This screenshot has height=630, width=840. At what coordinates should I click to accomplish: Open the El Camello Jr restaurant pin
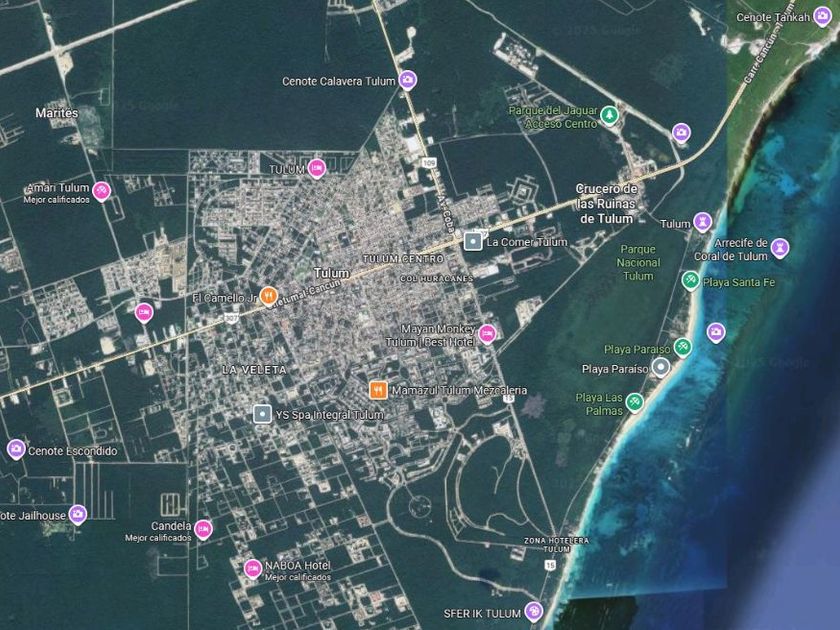[268, 296]
